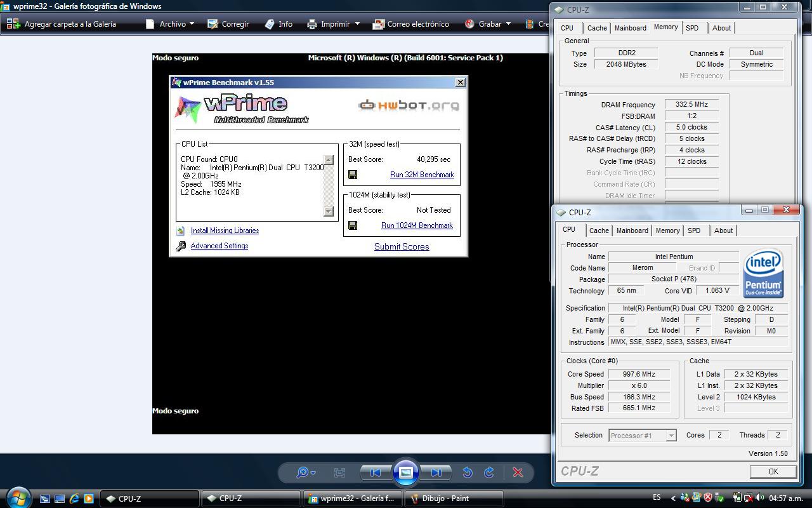
Task: Switch to wprime32 Galería taskbar button
Action: (353, 498)
